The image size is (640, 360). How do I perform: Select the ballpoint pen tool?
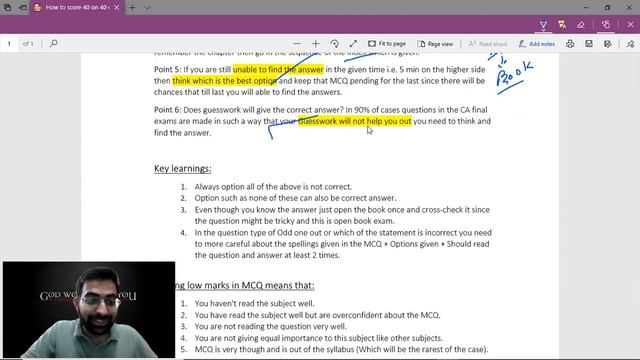click(x=543, y=25)
